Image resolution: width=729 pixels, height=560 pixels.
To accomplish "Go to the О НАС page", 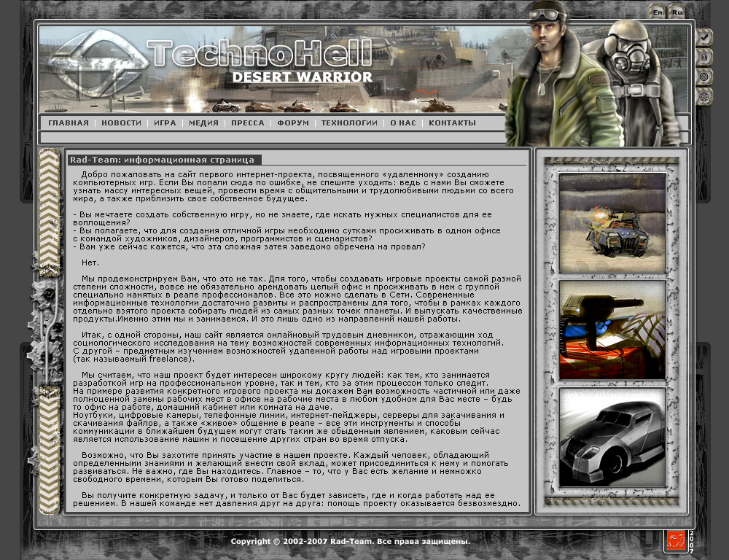I will click(x=403, y=122).
